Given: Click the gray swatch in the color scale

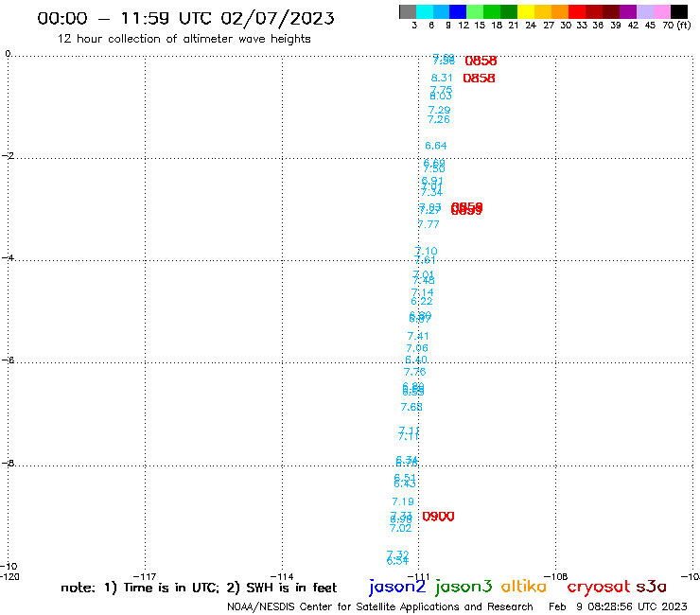Looking at the screenshot, I should click(x=408, y=12).
